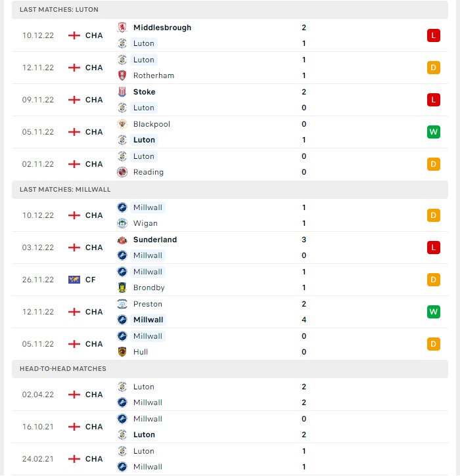Viewport: 460px width, 476px height.
Task: Click the Sunderland club crest icon
Action: click(x=122, y=240)
